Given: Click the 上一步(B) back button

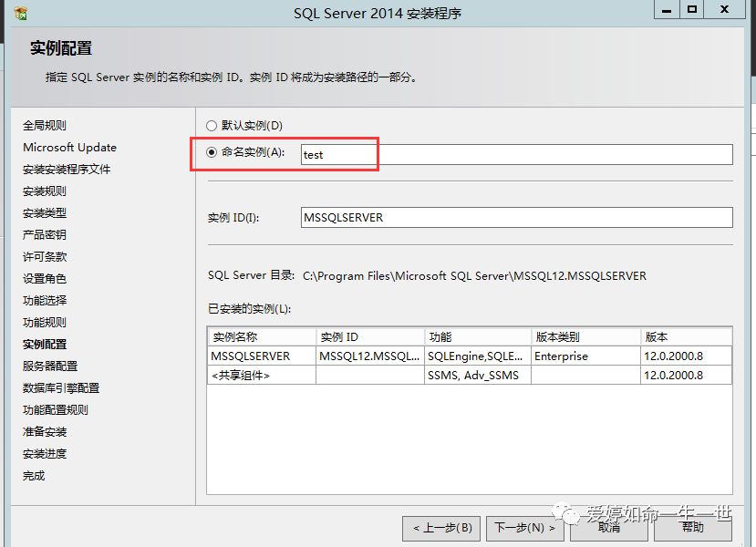Looking at the screenshot, I should (442, 528).
